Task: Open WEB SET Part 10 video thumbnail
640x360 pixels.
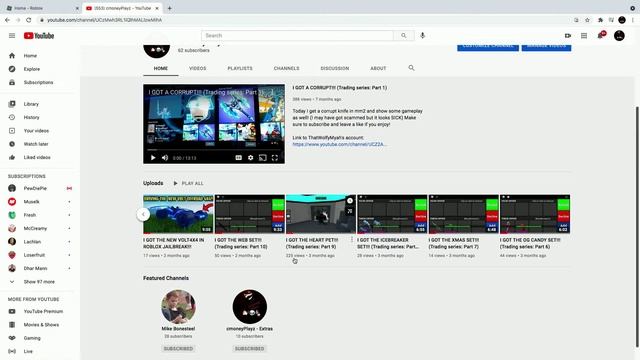Action: tap(250, 214)
